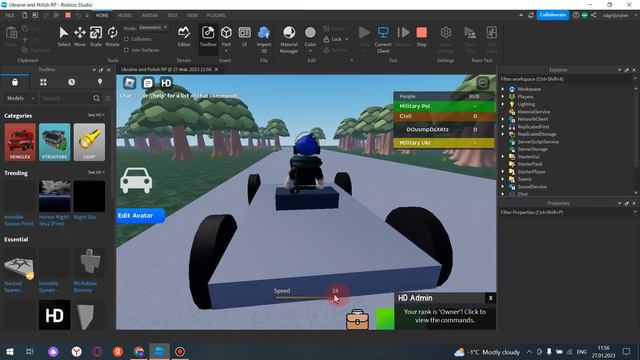The width and height of the screenshot is (640, 360).
Task: Click the Civil team row
Action: pos(444,116)
